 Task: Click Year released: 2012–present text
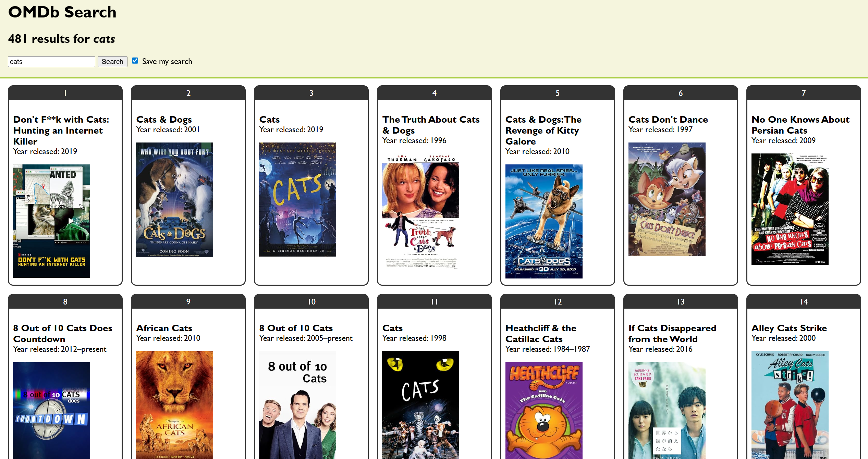[x=60, y=349]
